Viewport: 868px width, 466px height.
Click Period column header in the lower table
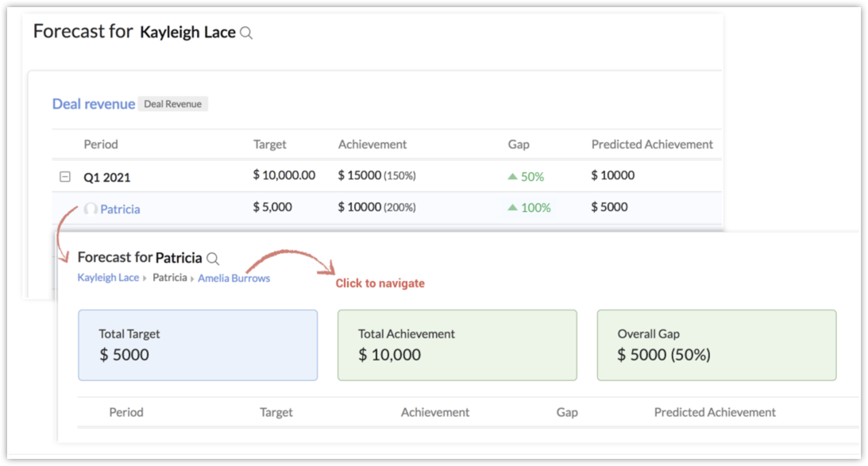tap(126, 412)
